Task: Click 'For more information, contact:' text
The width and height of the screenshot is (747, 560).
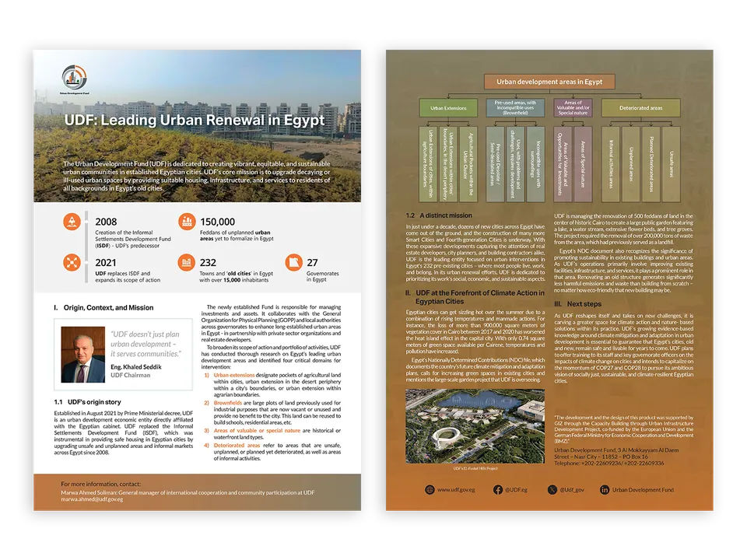Action: [100, 484]
